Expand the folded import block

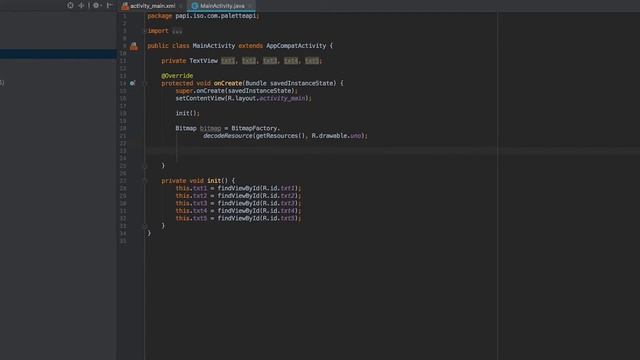point(145,31)
